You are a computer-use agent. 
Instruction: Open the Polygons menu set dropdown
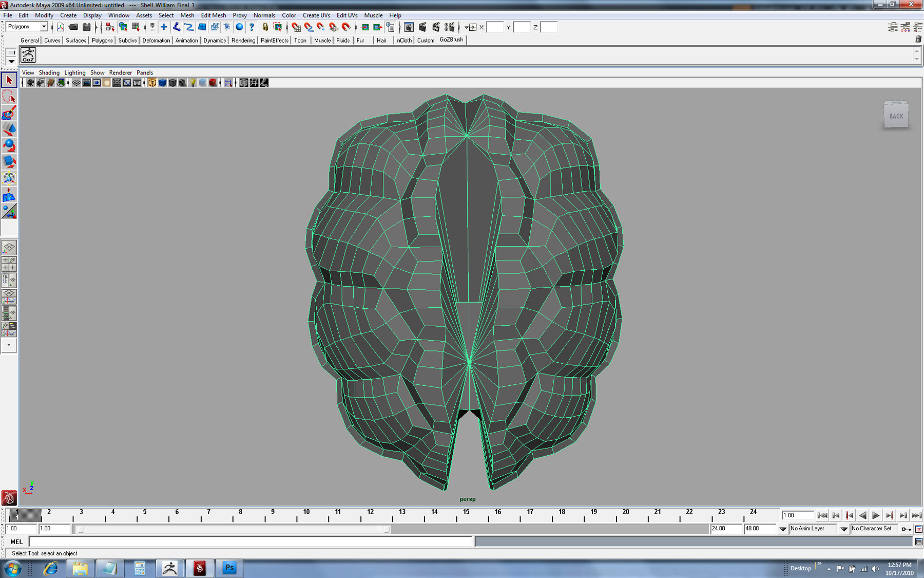pyautogui.click(x=44, y=27)
